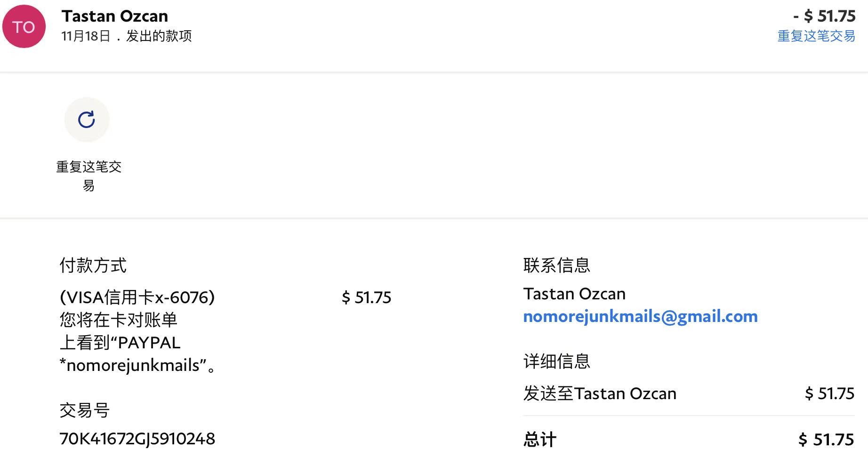Click the 发送至Tastan Ozcan detail row
Viewport: 868px width, 466px height.
pyautogui.click(x=689, y=394)
